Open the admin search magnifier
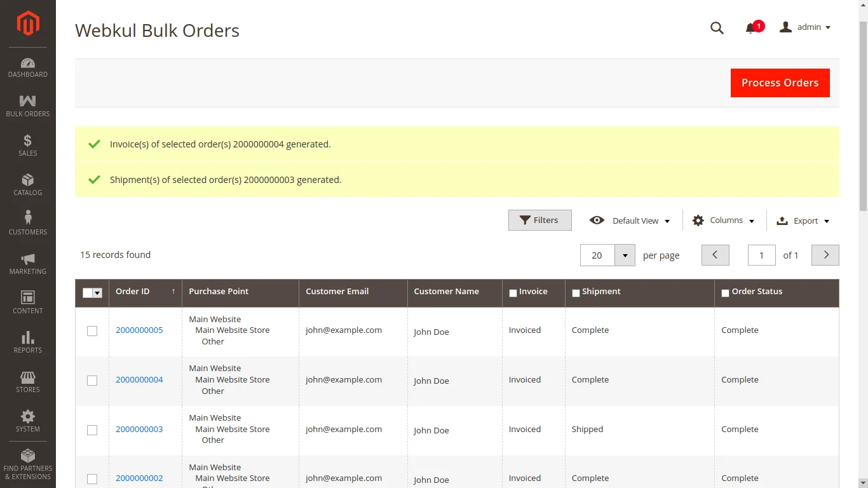 (x=717, y=28)
